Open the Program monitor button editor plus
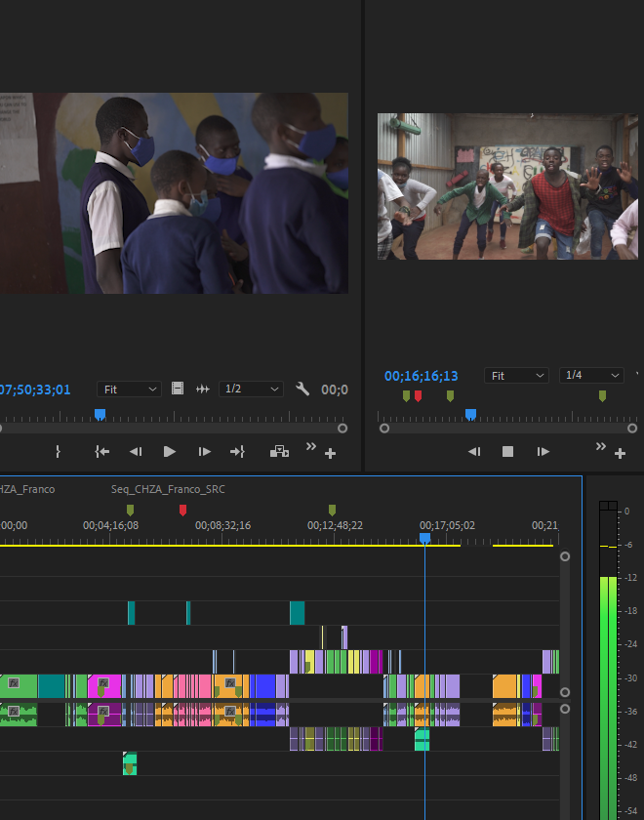The width and height of the screenshot is (644, 820). click(x=620, y=453)
